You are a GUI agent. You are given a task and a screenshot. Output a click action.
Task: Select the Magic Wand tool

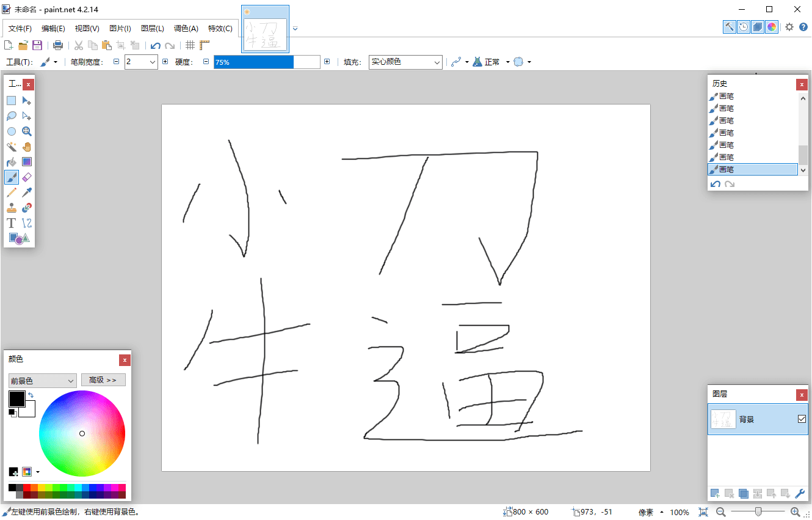point(11,146)
